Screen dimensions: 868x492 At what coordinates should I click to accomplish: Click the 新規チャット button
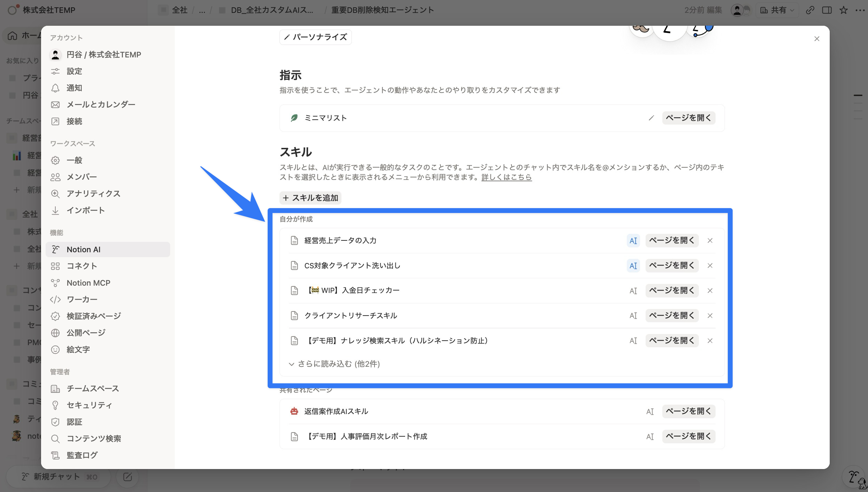59,477
